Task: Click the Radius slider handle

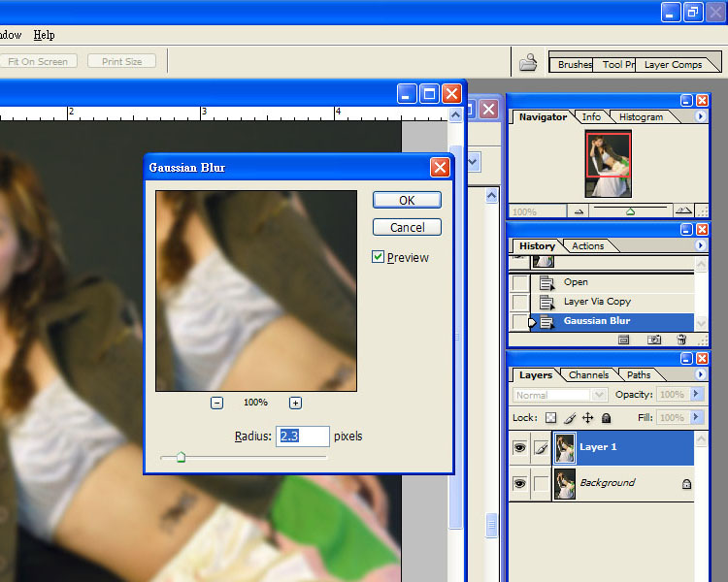Action: [x=181, y=457]
